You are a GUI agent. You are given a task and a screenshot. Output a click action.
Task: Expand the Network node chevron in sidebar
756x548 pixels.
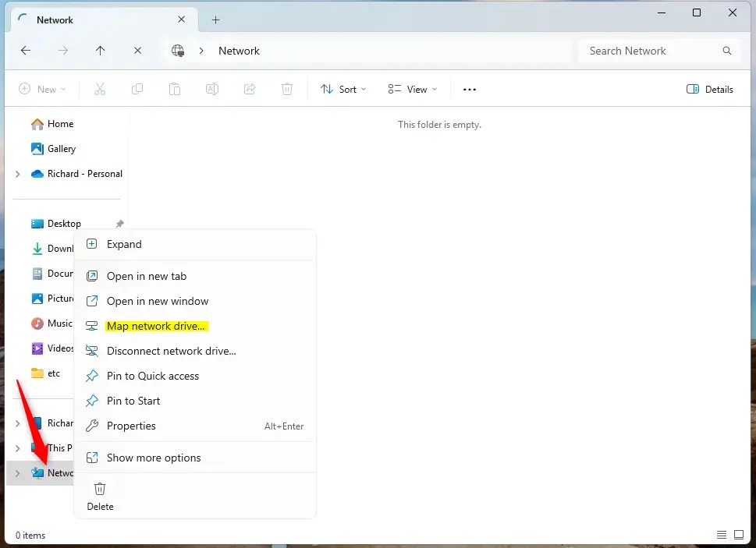click(18, 473)
